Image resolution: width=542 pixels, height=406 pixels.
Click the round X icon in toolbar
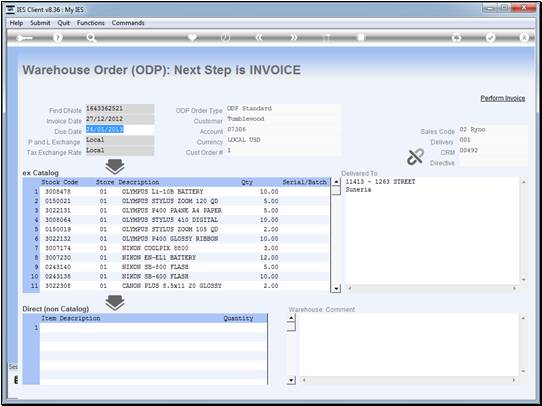[524, 38]
